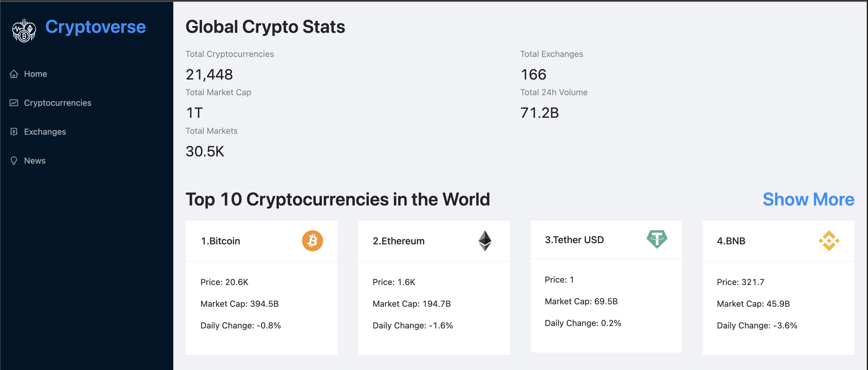Click the Global Crypto Stats heading
The height and width of the screenshot is (370, 868).
[x=265, y=27]
